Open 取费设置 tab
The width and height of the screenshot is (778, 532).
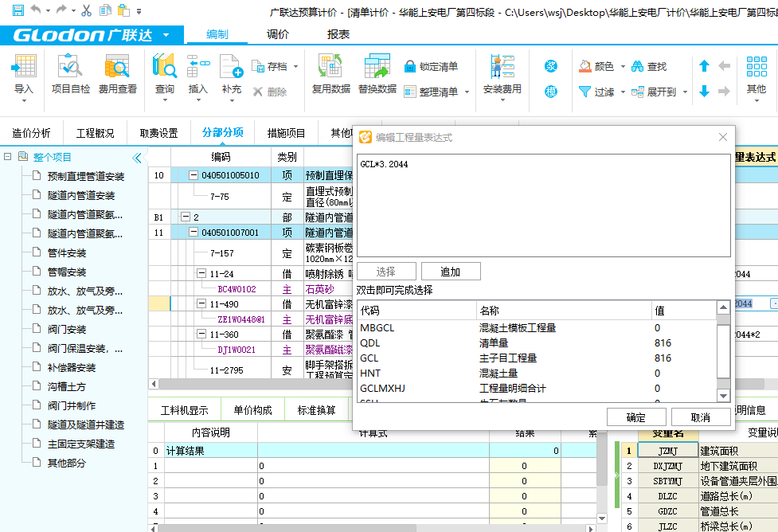pyautogui.click(x=158, y=133)
